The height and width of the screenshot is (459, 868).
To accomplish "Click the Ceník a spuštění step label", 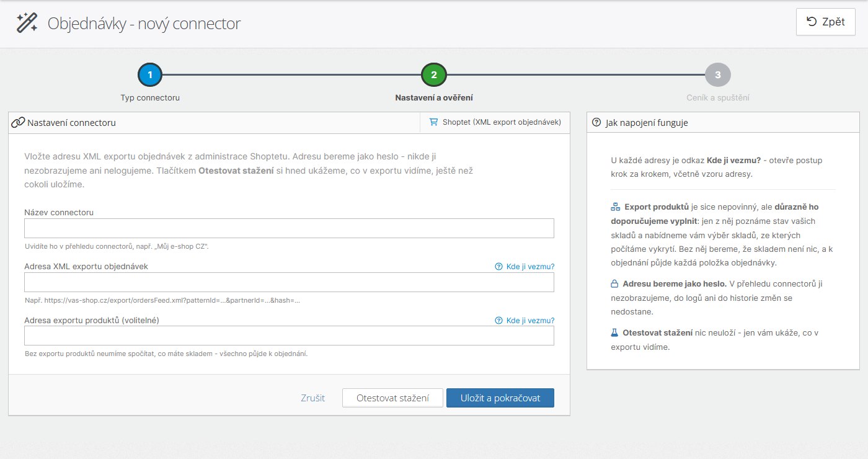I will [718, 98].
